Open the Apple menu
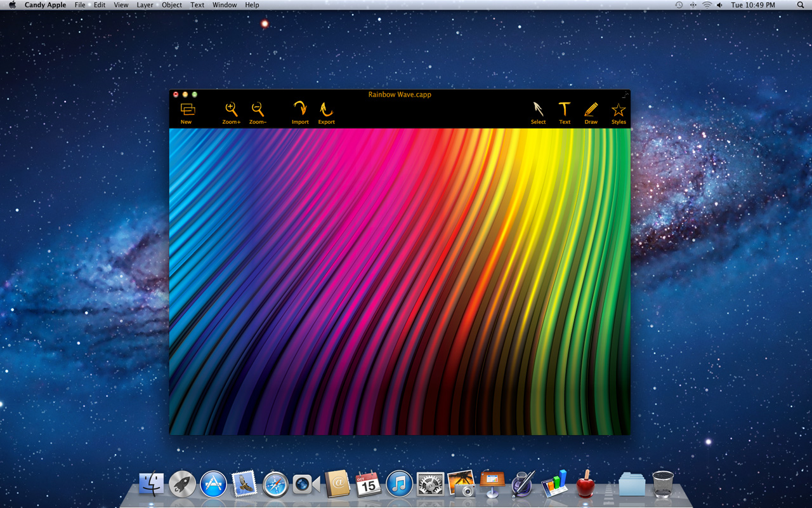Image resolution: width=812 pixels, height=508 pixels. tap(12, 5)
